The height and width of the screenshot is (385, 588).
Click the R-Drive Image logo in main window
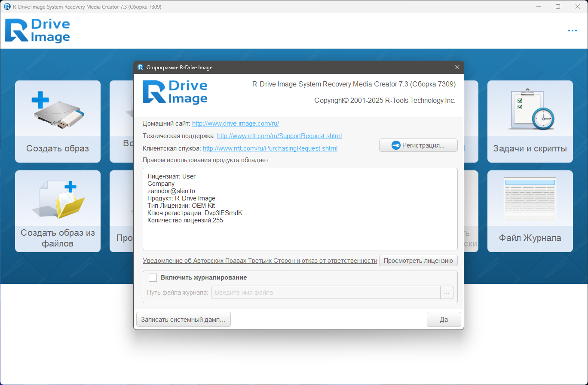(x=37, y=31)
